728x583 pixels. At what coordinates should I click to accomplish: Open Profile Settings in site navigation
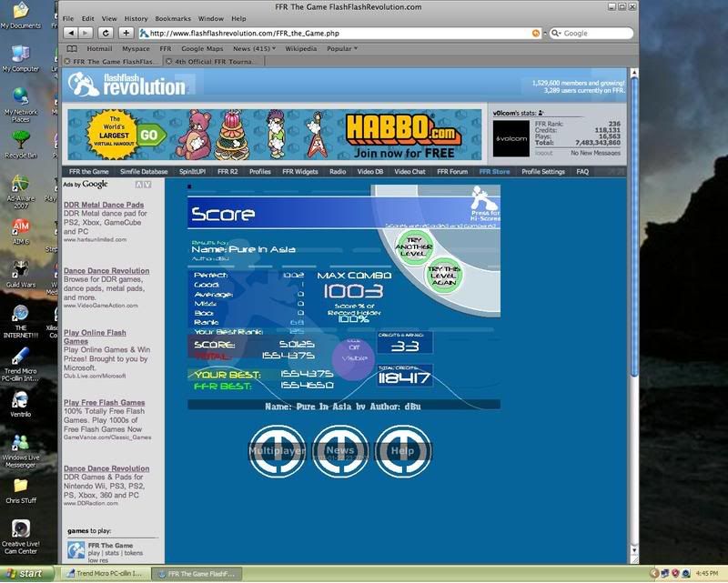click(x=543, y=172)
